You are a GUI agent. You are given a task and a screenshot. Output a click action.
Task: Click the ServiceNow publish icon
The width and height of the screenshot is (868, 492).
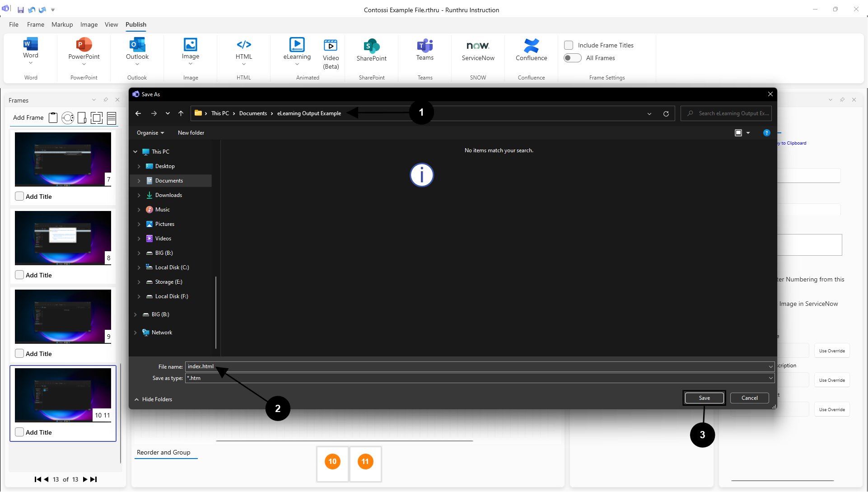point(478,46)
